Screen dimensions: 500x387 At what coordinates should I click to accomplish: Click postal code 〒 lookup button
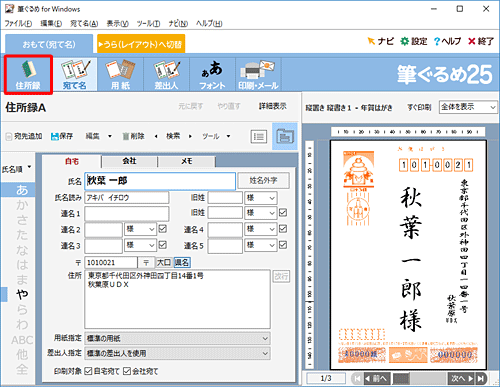tap(146, 263)
